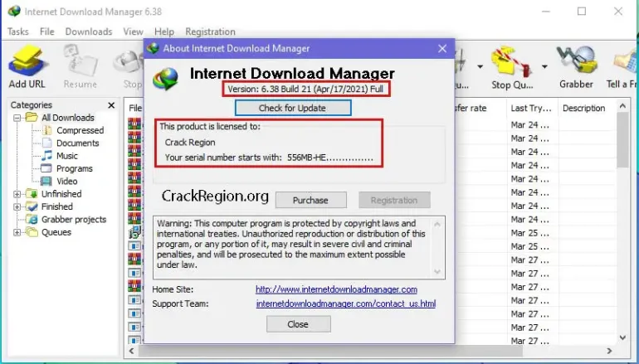Click the Queues folder icon

coord(32,232)
